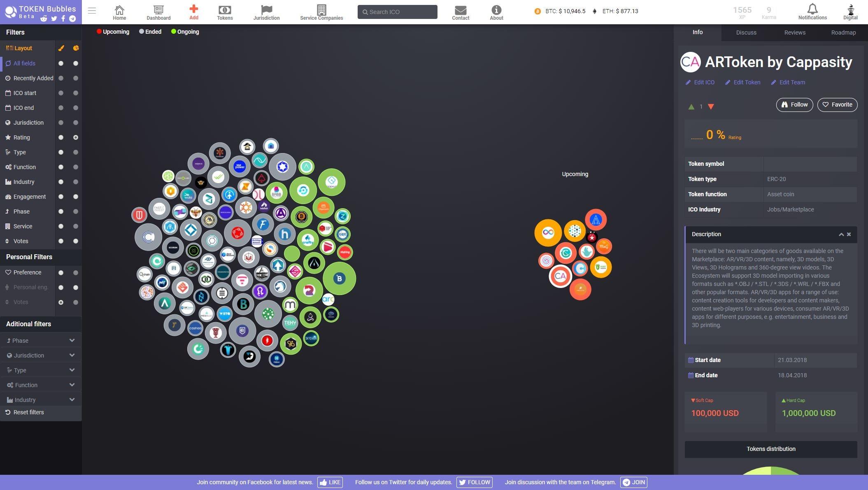Screen dimensions: 868x490
Task: Select first radio for Function filter
Action: click(61, 167)
